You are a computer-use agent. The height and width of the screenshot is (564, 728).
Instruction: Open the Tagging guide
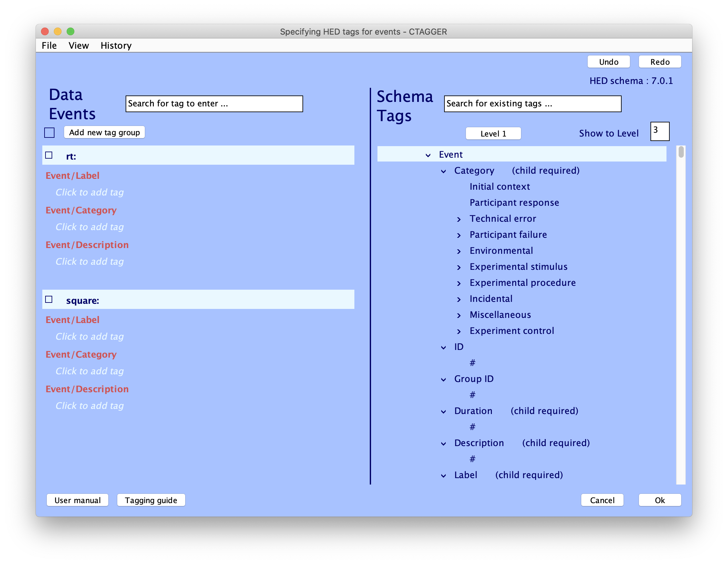point(151,500)
